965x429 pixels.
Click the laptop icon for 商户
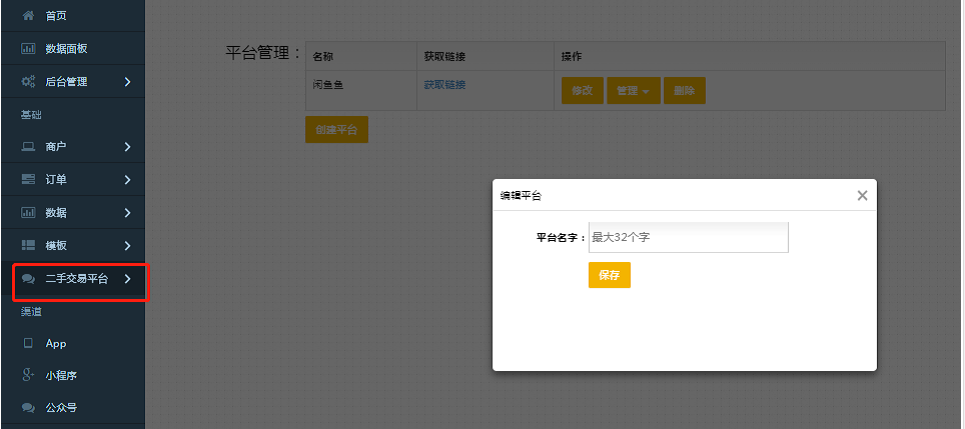[28, 147]
